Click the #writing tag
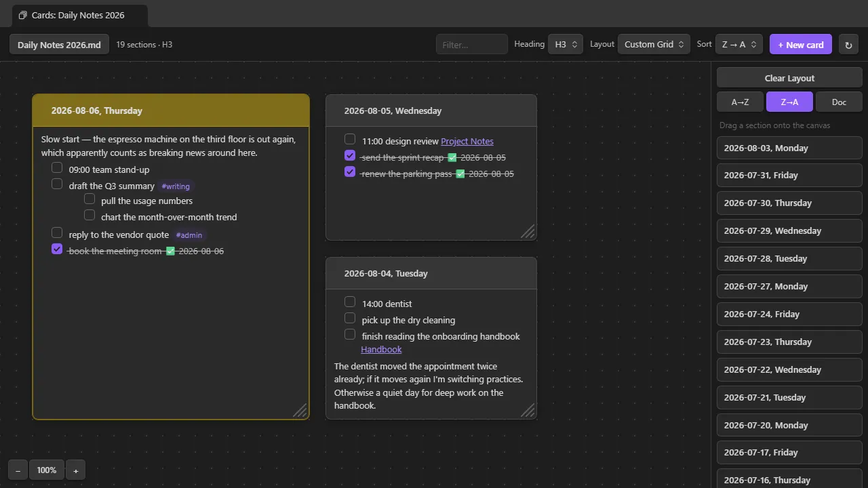This screenshot has width=868, height=488. (x=176, y=186)
